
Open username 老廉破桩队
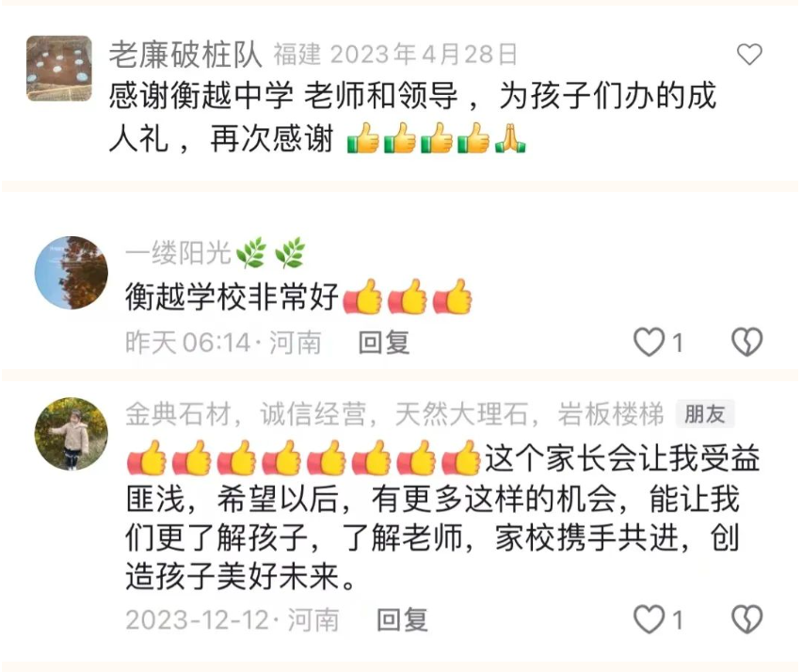[x=185, y=55]
